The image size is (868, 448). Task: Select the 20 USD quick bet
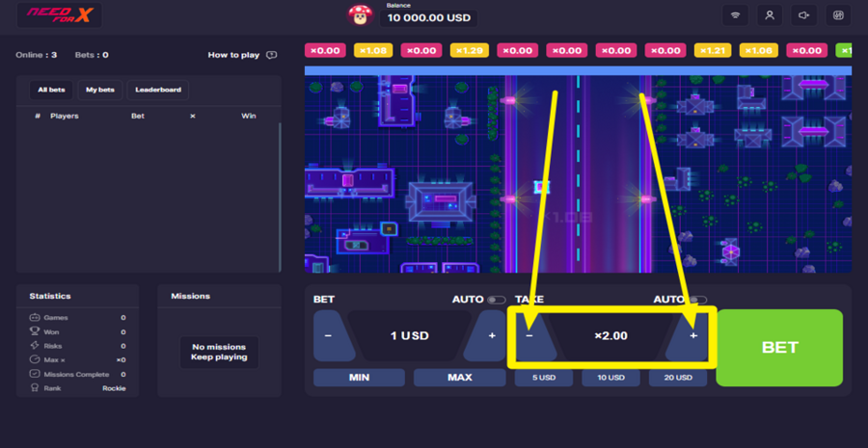point(678,378)
